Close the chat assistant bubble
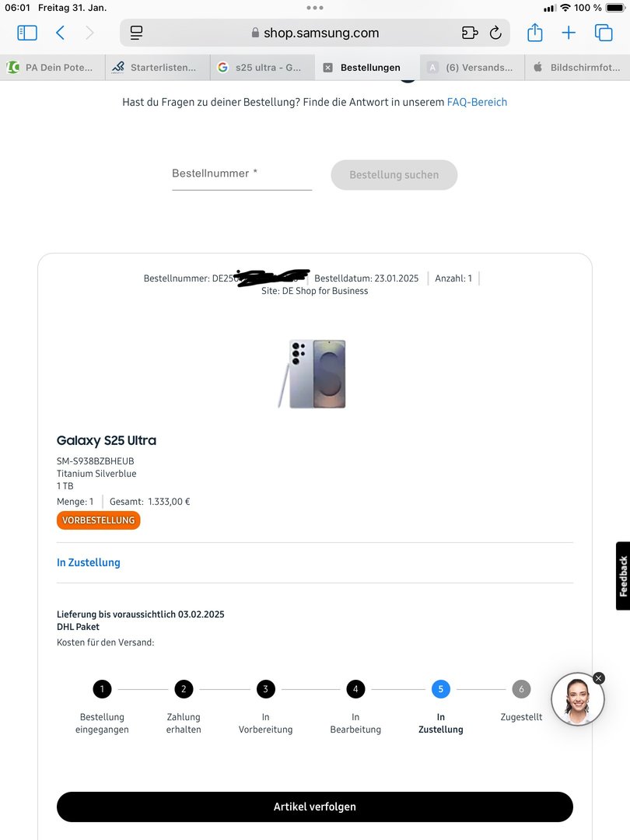Image resolution: width=630 pixels, height=840 pixels. click(599, 678)
